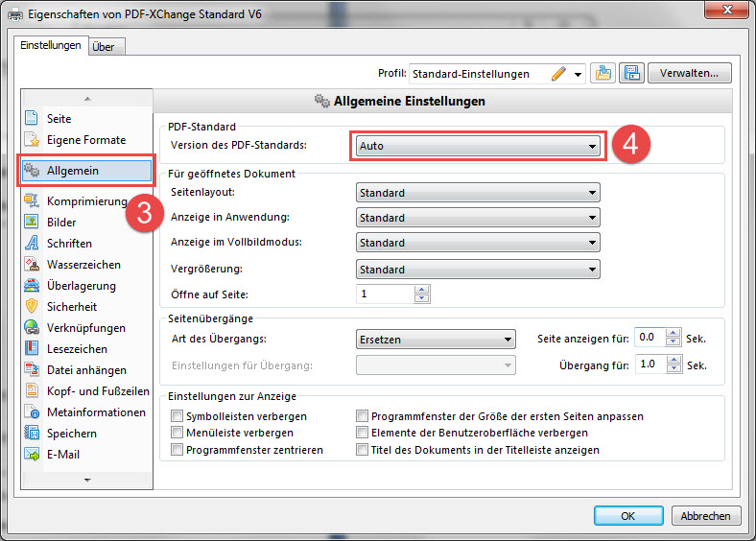Open the Seitenlayout dropdown
This screenshot has height=541, width=756.
click(478, 193)
